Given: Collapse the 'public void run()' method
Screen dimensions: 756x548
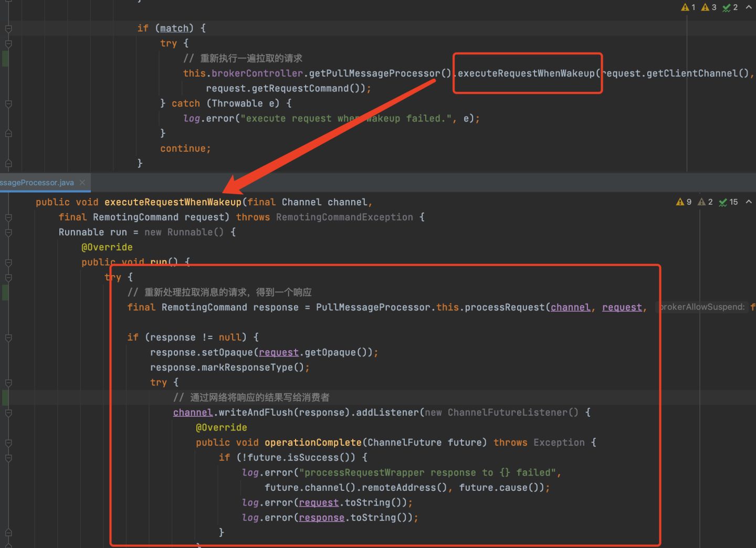Looking at the screenshot, I should click(x=8, y=262).
